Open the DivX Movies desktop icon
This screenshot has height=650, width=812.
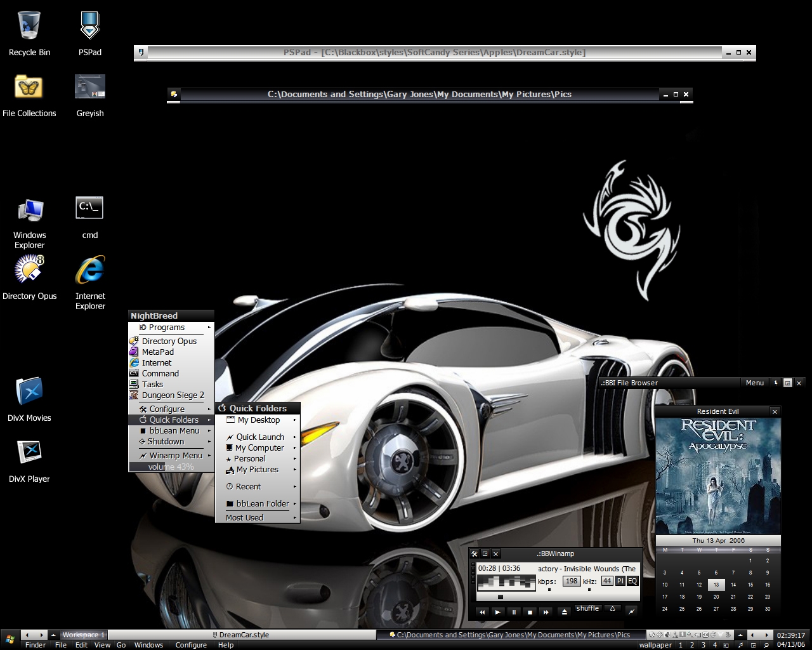[29, 400]
